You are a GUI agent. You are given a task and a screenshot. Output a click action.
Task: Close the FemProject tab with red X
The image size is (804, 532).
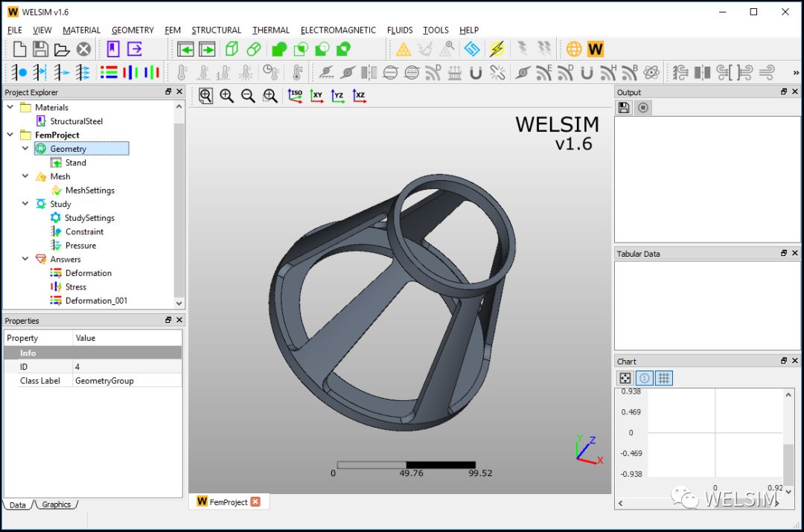pos(255,501)
